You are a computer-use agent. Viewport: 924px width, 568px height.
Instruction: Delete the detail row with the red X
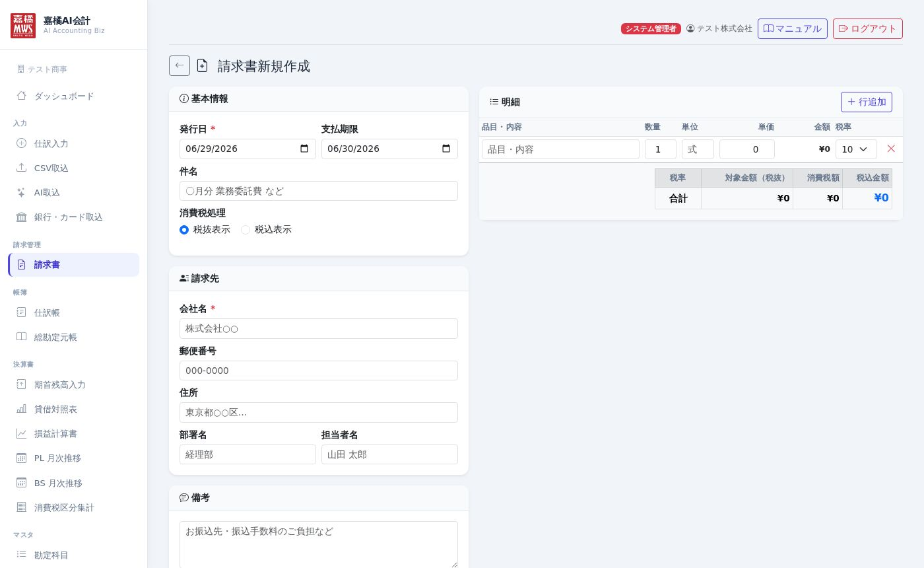click(x=891, y=149)
